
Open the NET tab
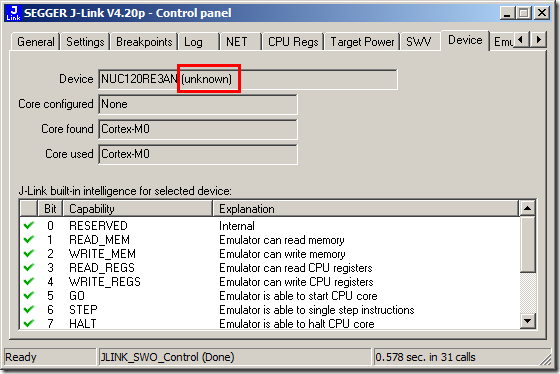[x=241, y=42]
